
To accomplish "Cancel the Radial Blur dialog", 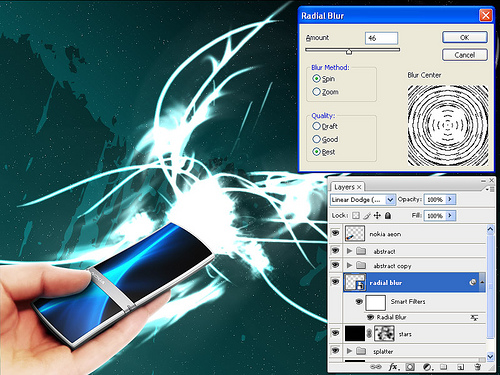I will [465, 55].
